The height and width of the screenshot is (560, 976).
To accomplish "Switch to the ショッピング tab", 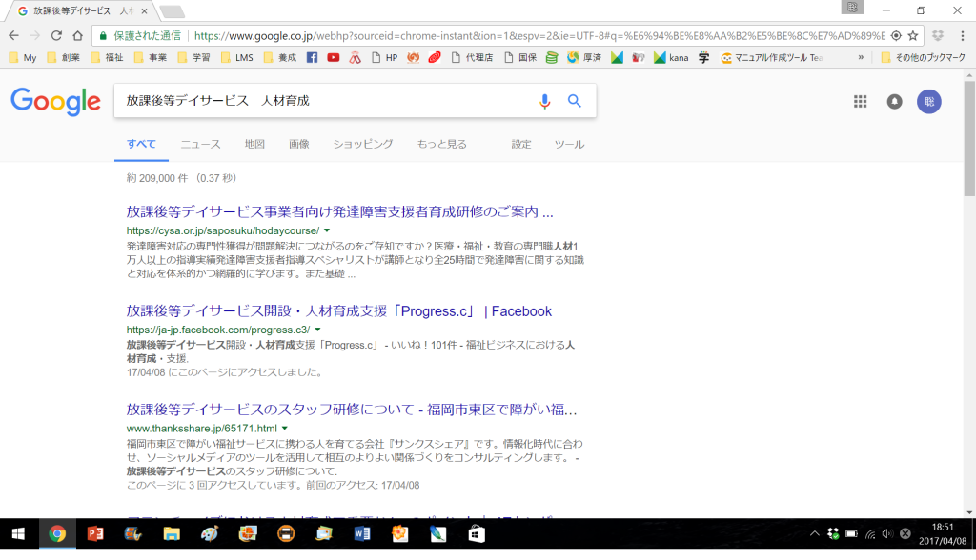I will 363,145.
